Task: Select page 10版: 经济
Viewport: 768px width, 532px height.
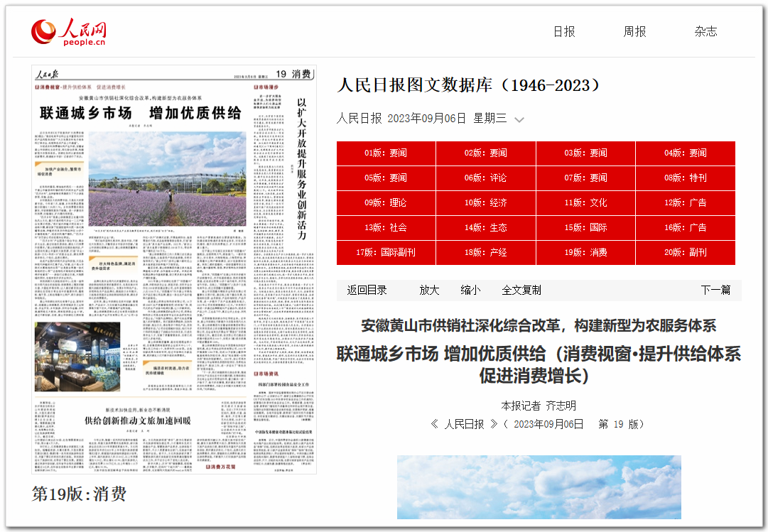Action: tap(486, 203)
